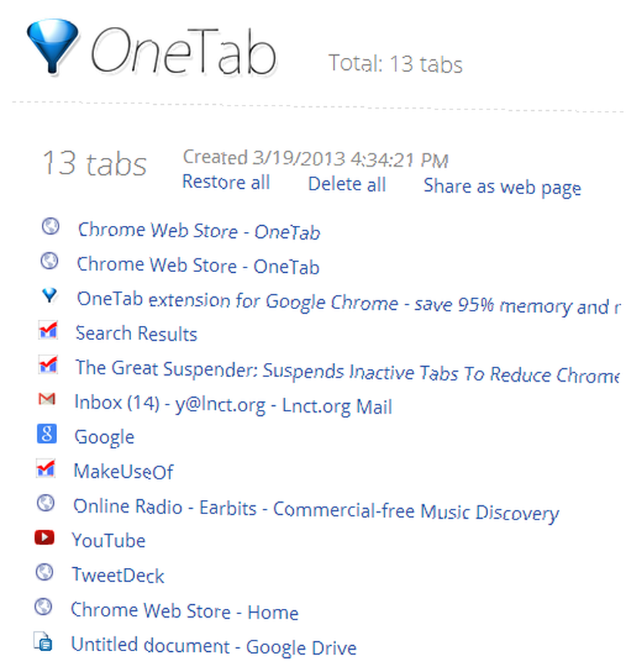Image resolution: width=626 pixels, height=672 pixels.
Task: Click the Gmail favicon beside Inbox (14)
Action: pos(47,399)
